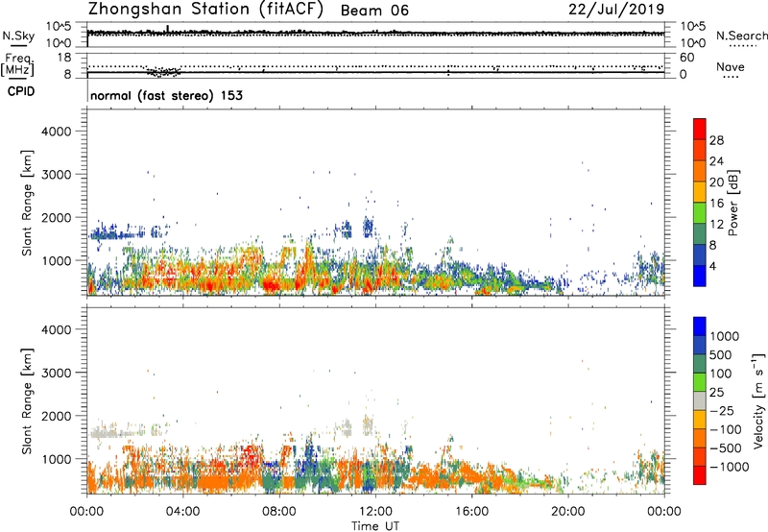Click the '25' velocity colorbar tick label
The height and width of the screenshot is (532, 768).
717,392
